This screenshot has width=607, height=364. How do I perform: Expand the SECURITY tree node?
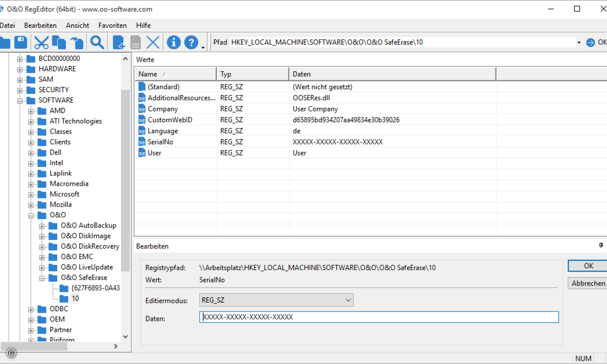coord(20,90)
